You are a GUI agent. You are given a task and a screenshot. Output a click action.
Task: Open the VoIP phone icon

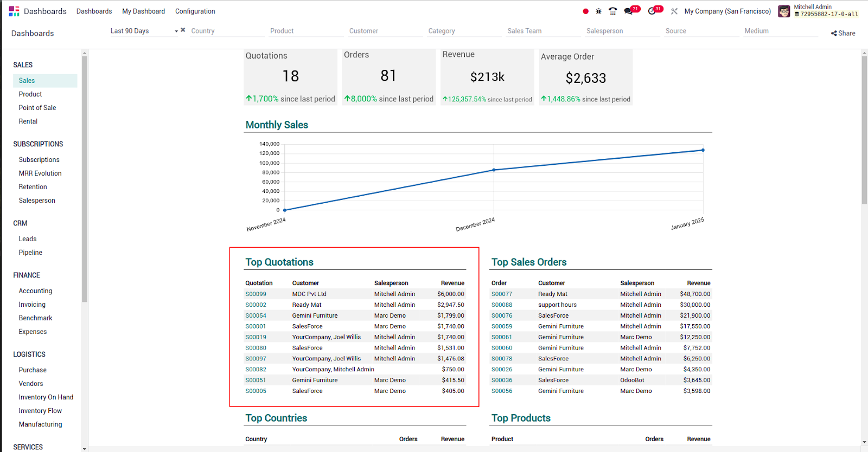pos(613,11)
